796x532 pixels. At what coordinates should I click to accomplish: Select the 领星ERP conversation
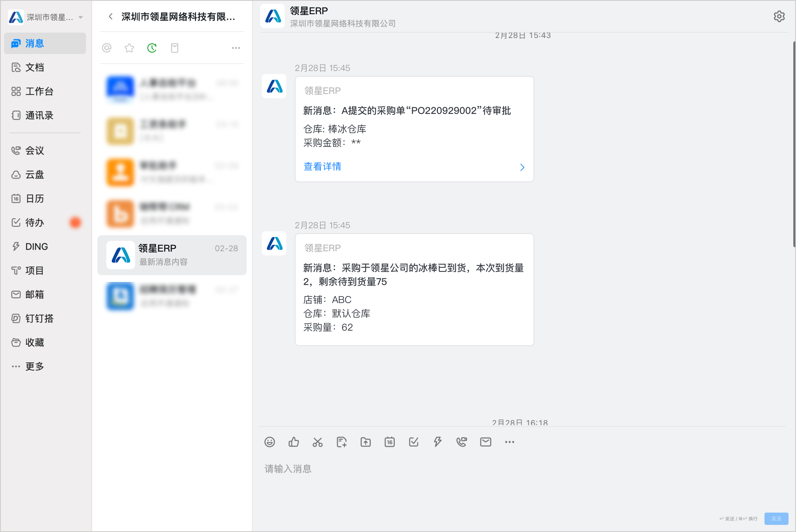click(172, 255)
